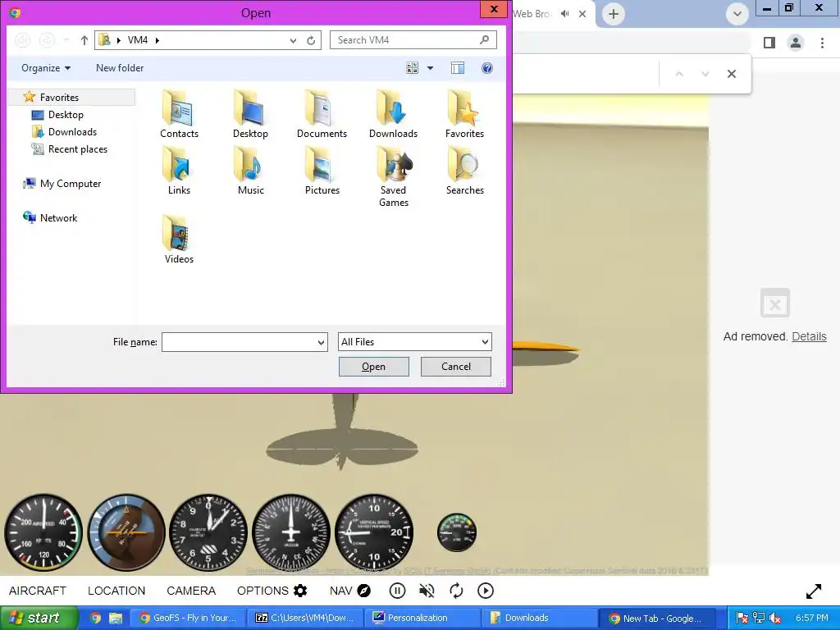Click the vertical speed gauge
Viewport: 840px width, 630px height.
click(374, 532)
